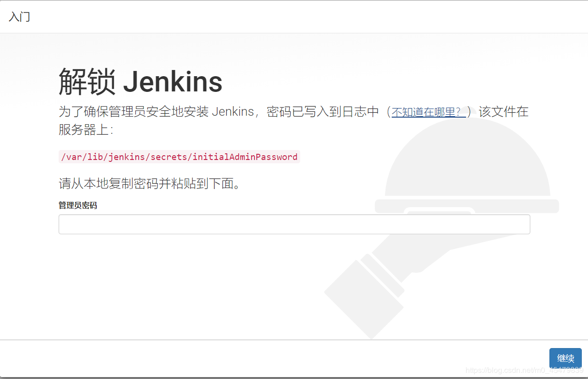Click the 解锁 heading characters
The height and width of the screenshot is (379, 588).
[87, 81]
